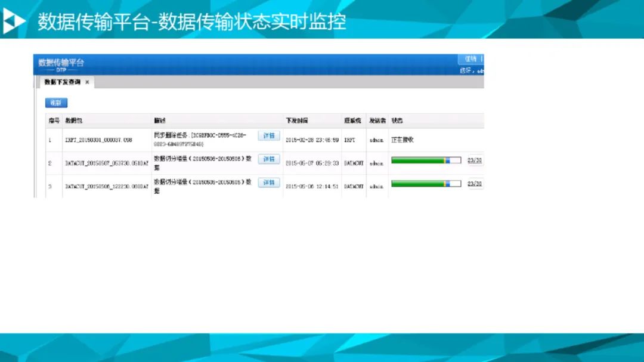Click the 数据包 column header
The width and height of the screenshot is (644, 362).
[73, 121]
